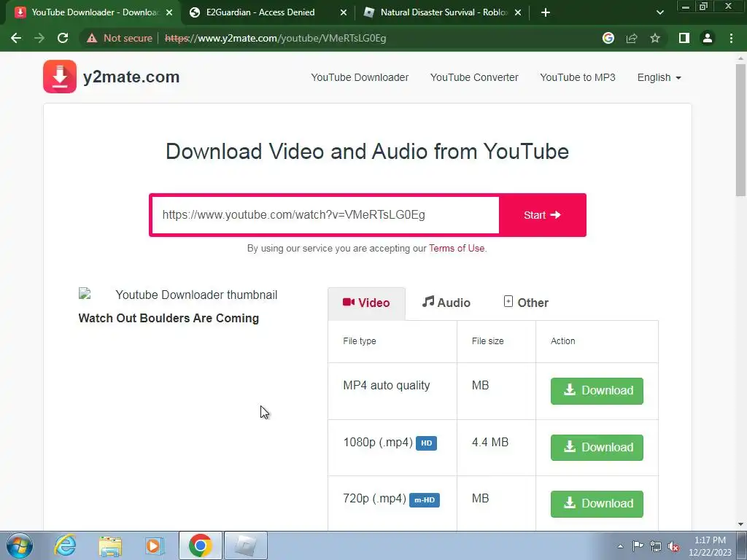This screenshot has width=747, height=560.
Task: Open the browser side panel icon
Action: [x=684, y=38]
